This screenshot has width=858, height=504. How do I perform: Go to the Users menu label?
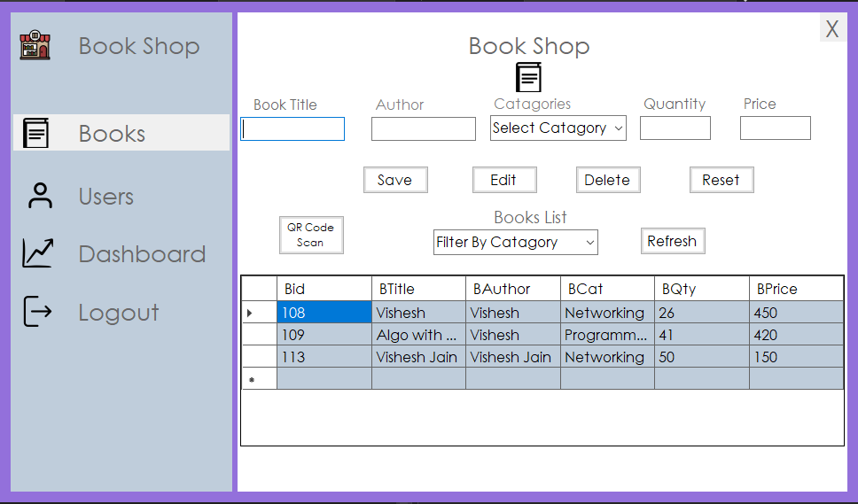coord(106,197)
